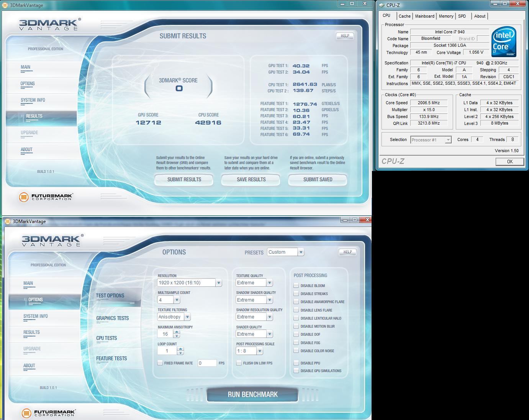Screen dimensions: 529x420
Task: Click the 3DMarkVantage title icon in bottom window
Action: tap(8, 221)
